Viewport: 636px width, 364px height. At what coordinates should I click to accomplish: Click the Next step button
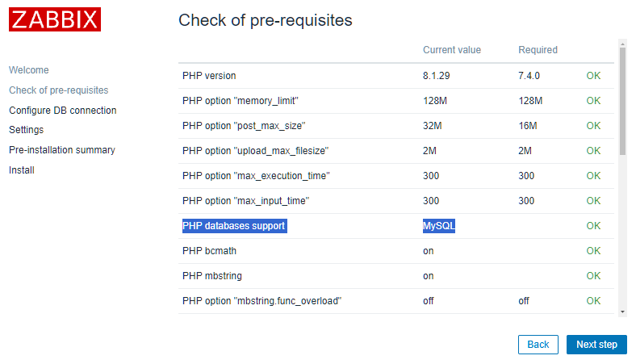click(x=596, y=345)
